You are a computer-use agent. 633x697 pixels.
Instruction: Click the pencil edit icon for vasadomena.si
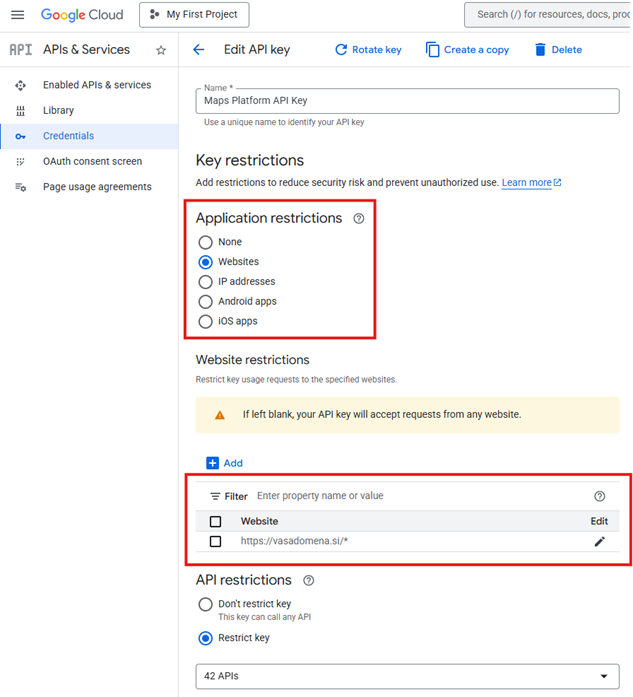point(599,541)
